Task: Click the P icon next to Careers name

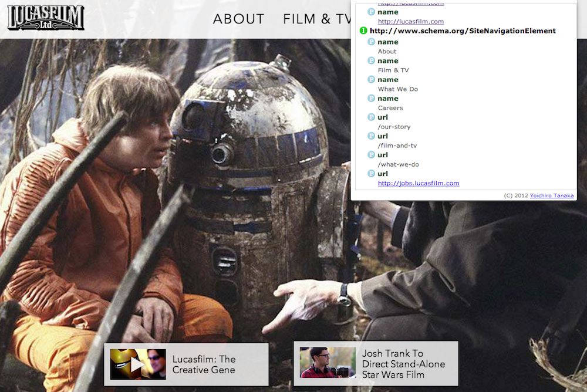Action: [x=371, y=98]
